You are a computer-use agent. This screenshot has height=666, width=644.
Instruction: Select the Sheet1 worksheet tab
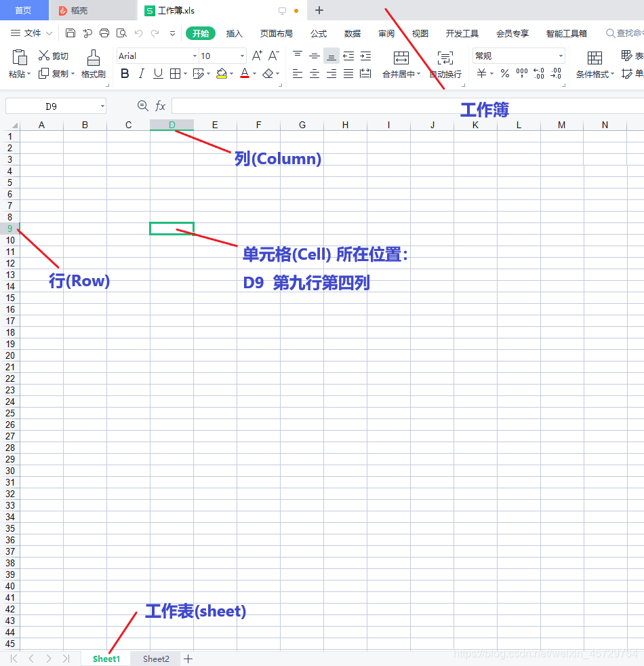[x=106, y=659]
